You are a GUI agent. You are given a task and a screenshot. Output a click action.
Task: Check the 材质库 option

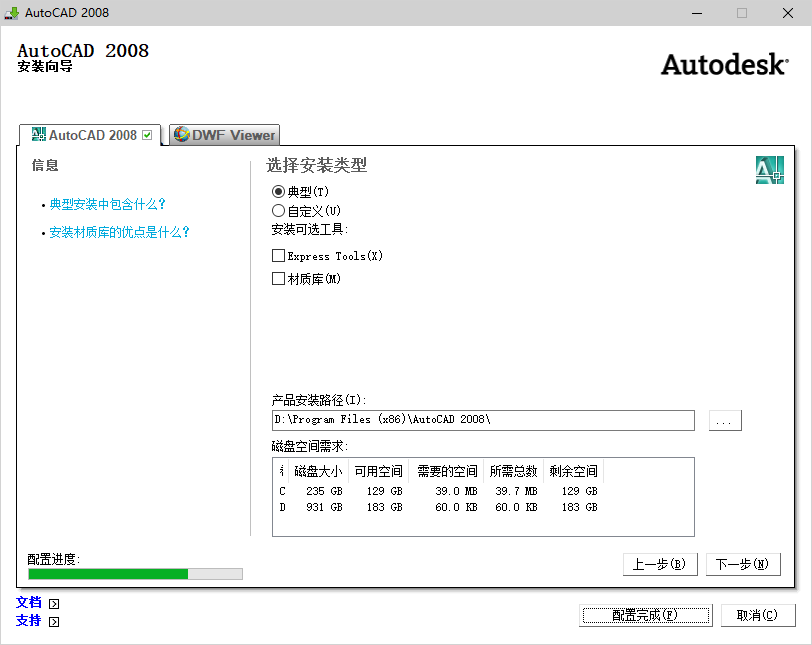(277, 279)
